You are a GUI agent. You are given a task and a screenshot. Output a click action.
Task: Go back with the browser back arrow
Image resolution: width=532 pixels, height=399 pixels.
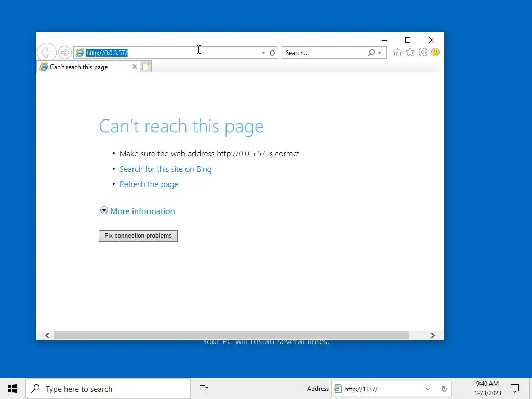46,52
